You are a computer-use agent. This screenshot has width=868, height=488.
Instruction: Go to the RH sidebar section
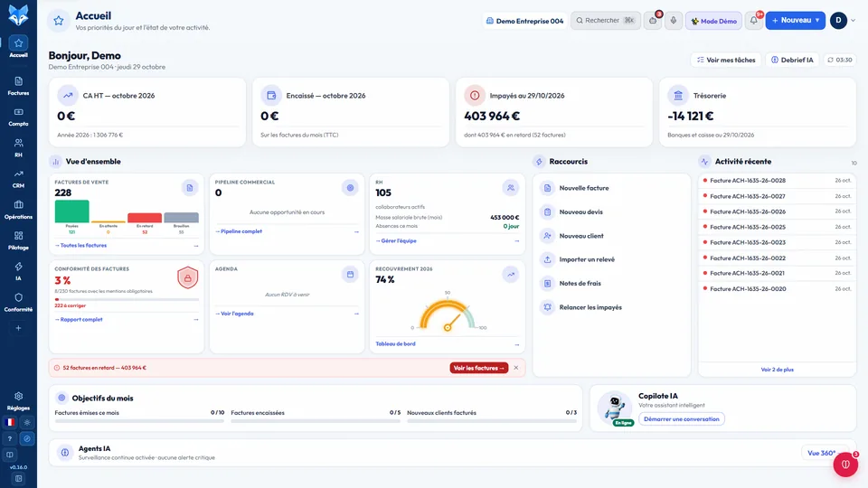[x=18, y=147]
